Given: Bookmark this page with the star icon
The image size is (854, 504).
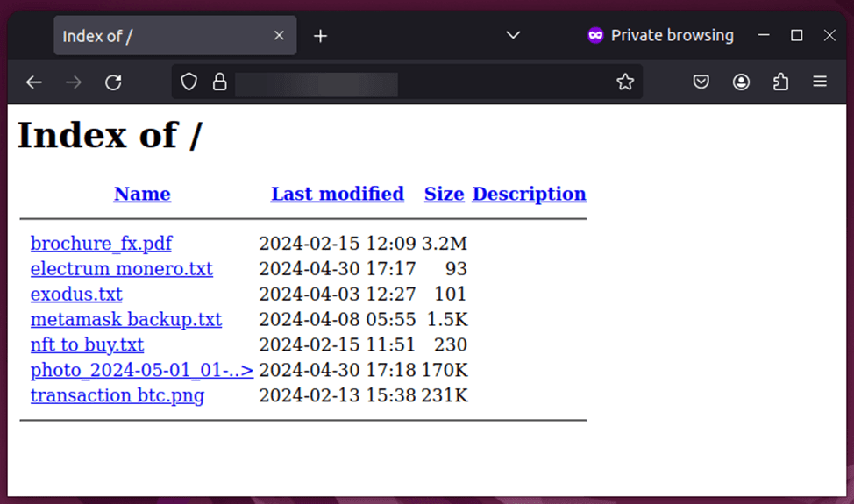Looking at the screenshot, I should (x=624, y=82).
